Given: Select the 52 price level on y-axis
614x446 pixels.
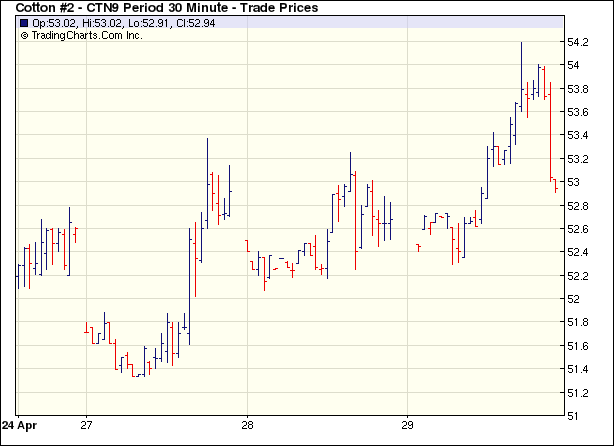Looking at the screenshot, I should click(573, 299).
